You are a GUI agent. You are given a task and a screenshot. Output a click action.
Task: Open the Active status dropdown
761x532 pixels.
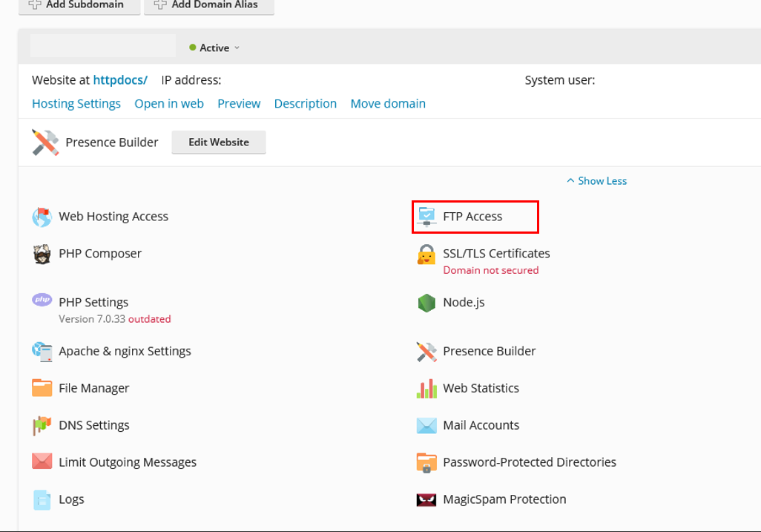tap(214, 47)
